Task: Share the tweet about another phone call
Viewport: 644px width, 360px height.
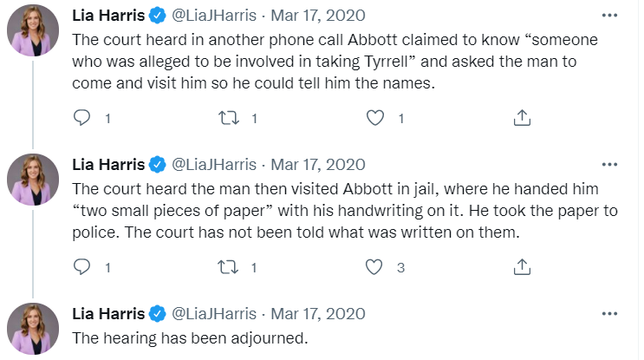Action: [x=523, y=117]
